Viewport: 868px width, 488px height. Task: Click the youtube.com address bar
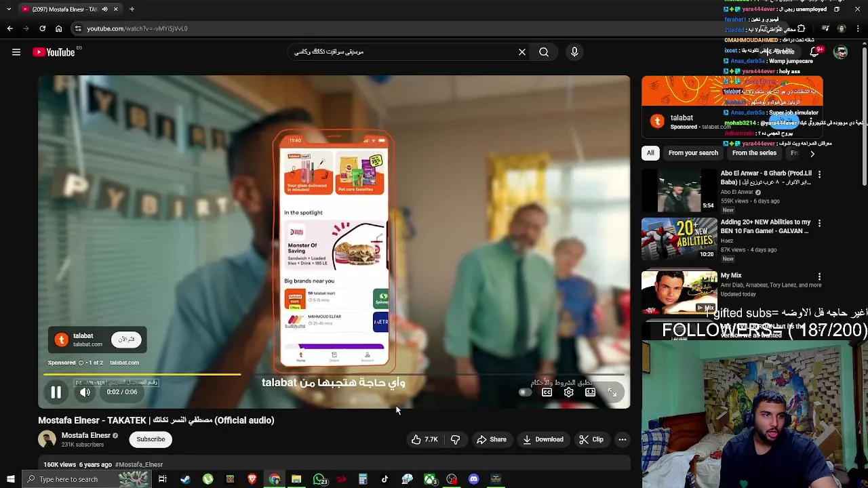point(407,28)
